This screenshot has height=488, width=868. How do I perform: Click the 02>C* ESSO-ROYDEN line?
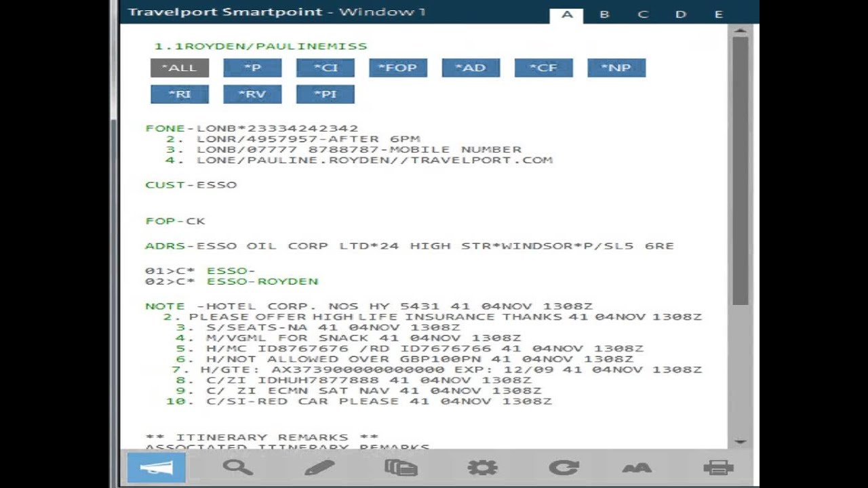pyautogui.click(x=232, y=281)
